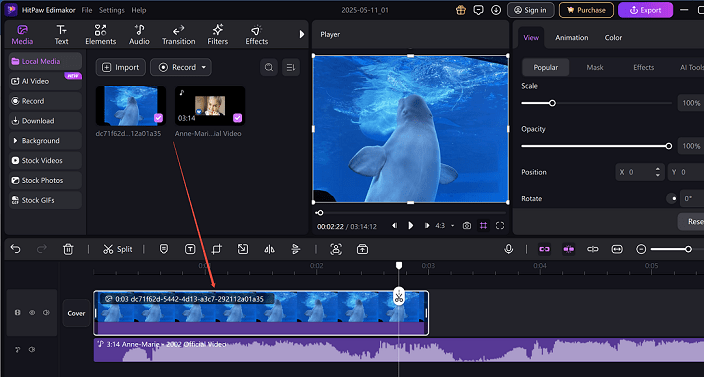The width and height of the screenshot is (704, 377).
Task: Open the Effects tab in top toolbar
Action: [x=256, y=35]
